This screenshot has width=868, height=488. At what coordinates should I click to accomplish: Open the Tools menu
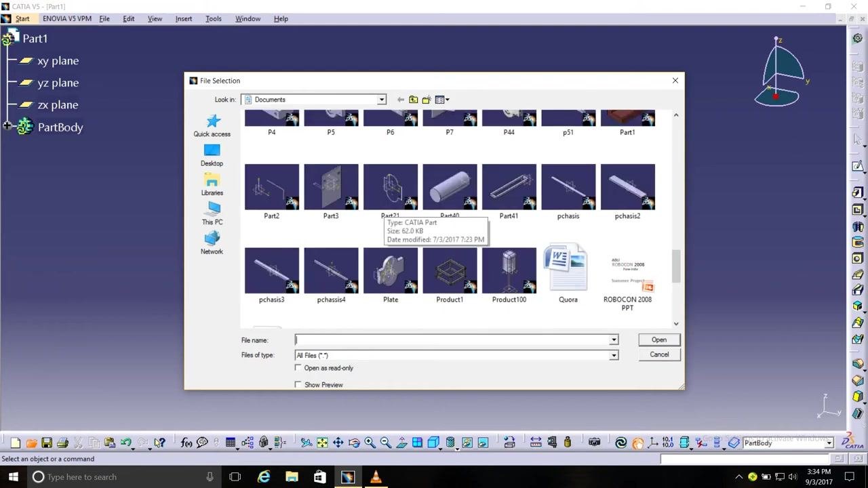tap(214, 18)
